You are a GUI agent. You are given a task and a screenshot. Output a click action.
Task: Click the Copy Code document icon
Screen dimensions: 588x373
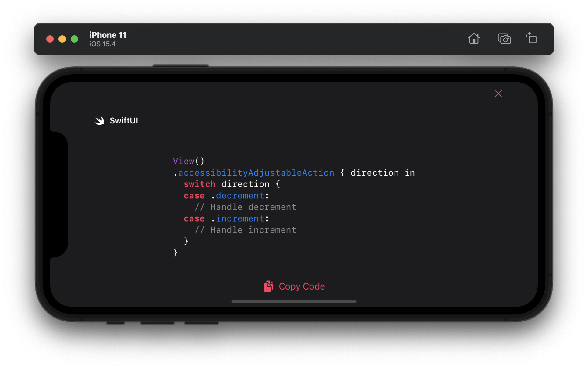tap(268, 286)
